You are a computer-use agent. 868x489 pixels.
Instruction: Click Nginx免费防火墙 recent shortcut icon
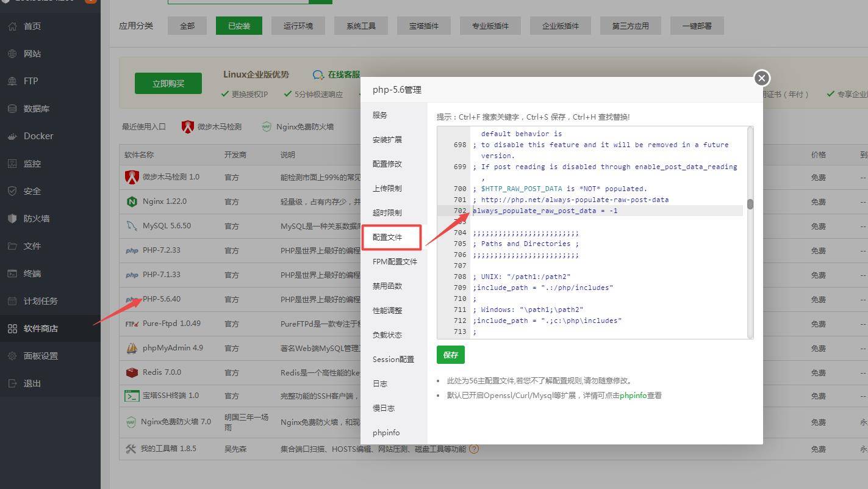pyautogui.click(x=267, y=127)
